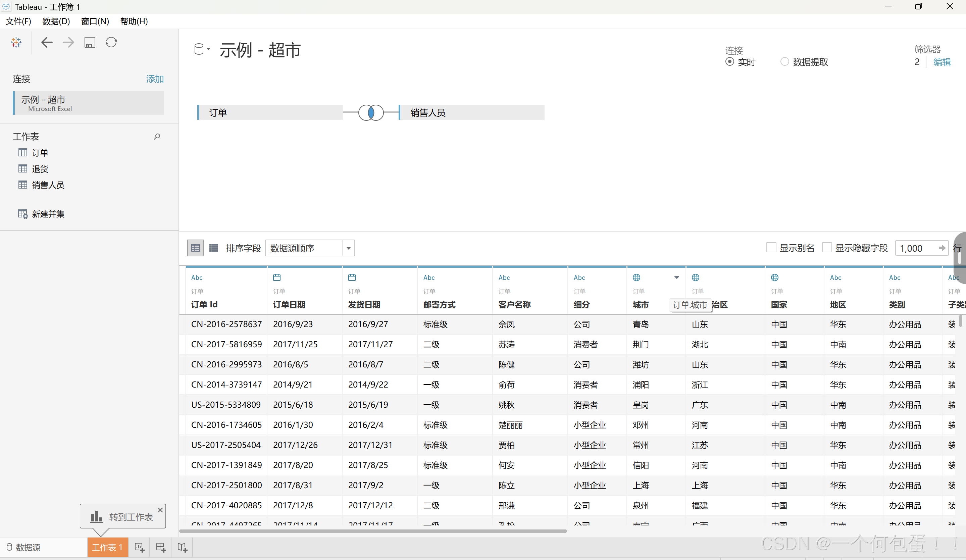Select the data grid preview icon
The width and height of the screenshot is (966, 560).
[196, 248]
